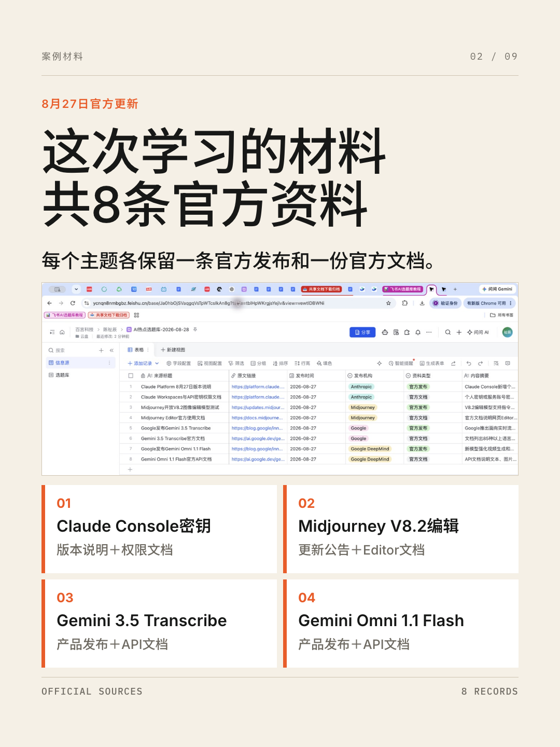Open the 发布机构 column header menu

(374, 376)
